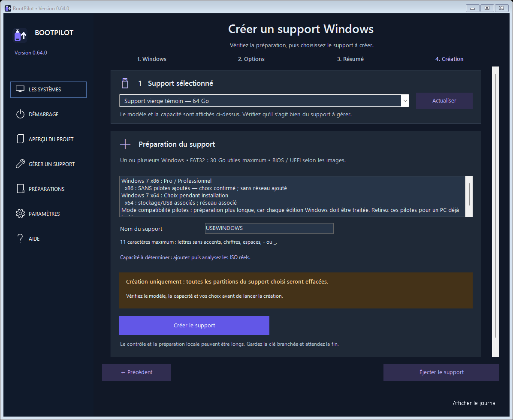Click the line x86 : SANS pilotes ajoutés
This screenshot has height=420, width=513.
pos(205,188)
